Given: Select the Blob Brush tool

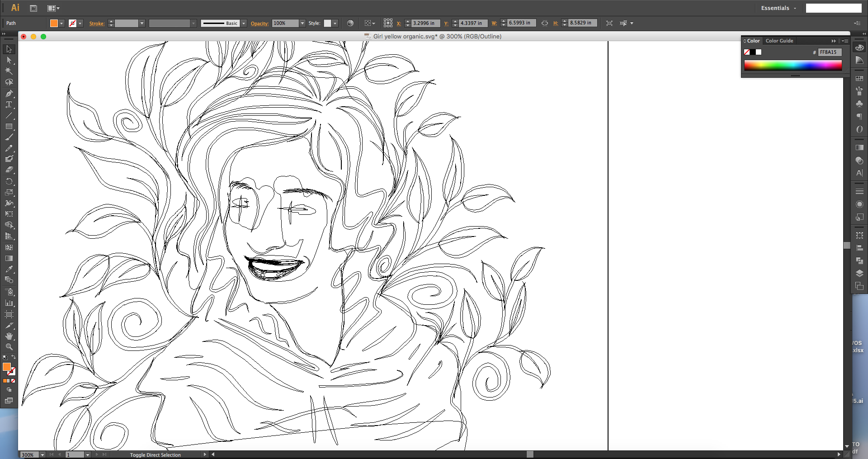Looking at the screenshot, I should pyautogui.click(x=9, y=159).
